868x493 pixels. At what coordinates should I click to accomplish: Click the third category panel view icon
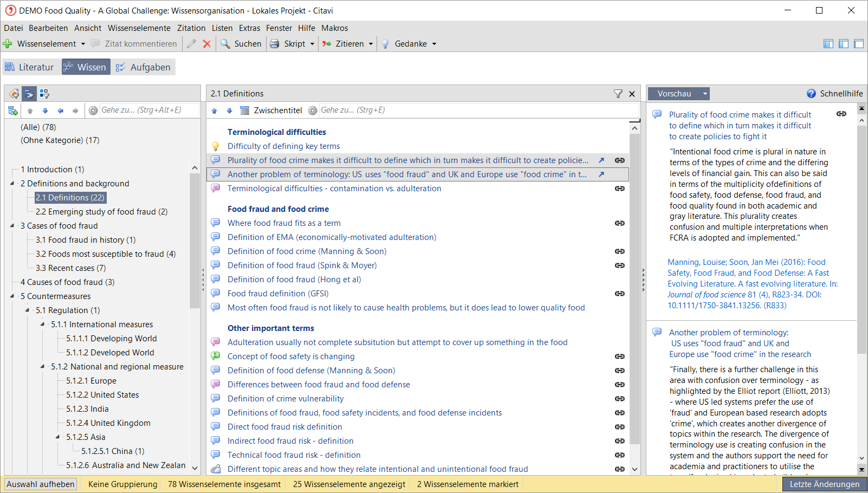(44, 94)
